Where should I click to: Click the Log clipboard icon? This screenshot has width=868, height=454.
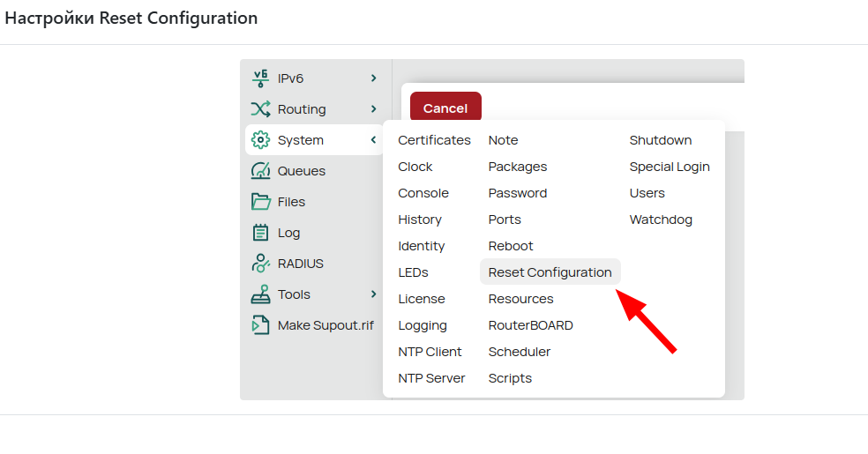click(x=260, y=233)
